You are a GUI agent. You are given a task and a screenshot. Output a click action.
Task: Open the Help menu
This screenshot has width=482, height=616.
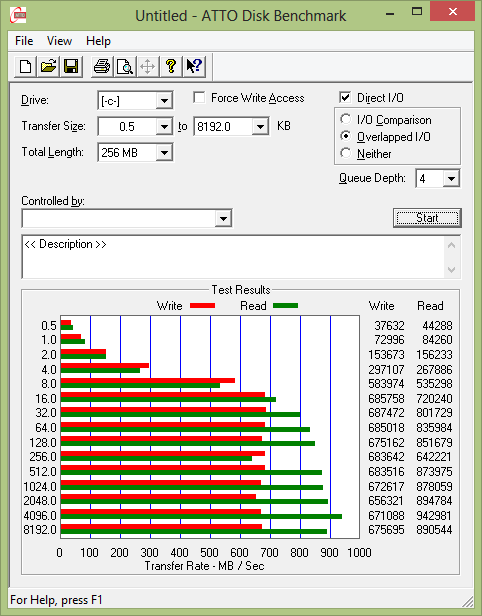click(x=98, y=41)
